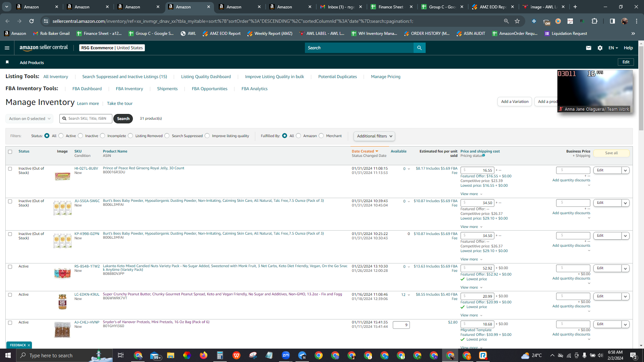Screen dimensions: 644x362
Task: Filter Fulfilled By Amazon radio button
Action: [299, 136]
